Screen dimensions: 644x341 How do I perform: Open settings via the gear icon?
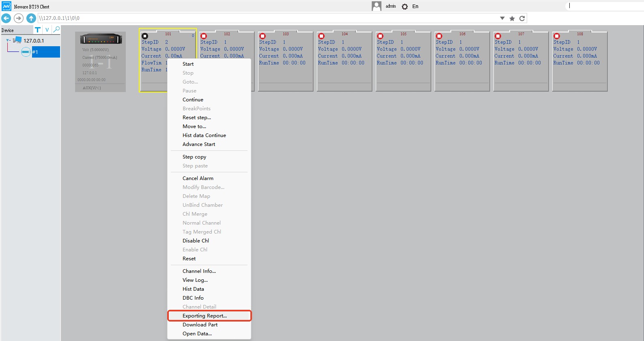pyautogui.click(x=405, y=6)
